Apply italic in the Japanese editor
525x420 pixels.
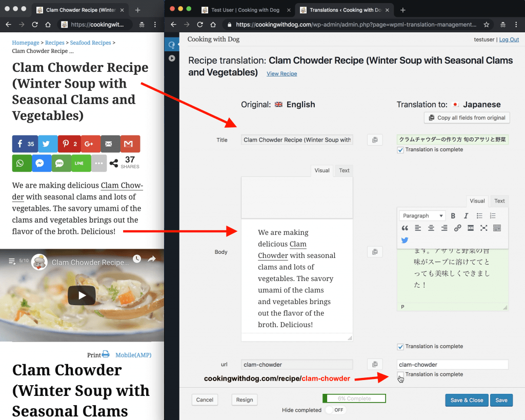click(466, 216)
